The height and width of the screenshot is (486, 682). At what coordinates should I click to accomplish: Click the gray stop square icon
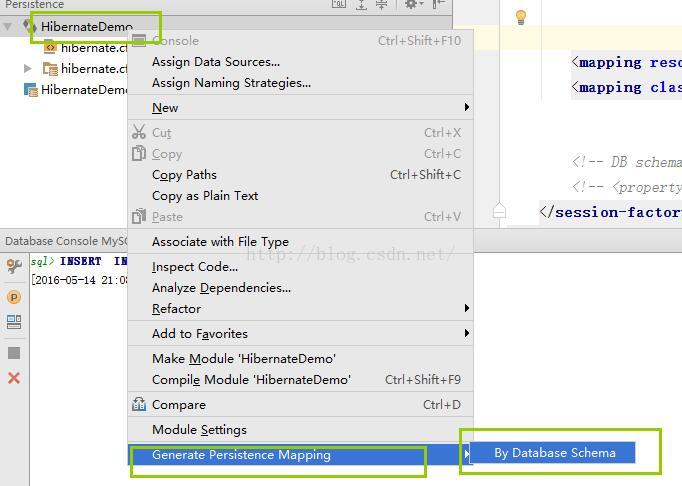[x=14, y=353]
